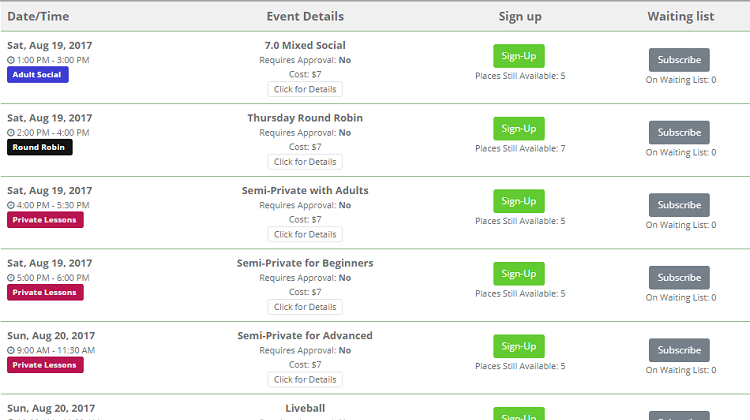Image resolution: width=750 pixels, height=420 pixels.
Task: Click the blue Adult Social tag
Action: (x=38, y=75)
